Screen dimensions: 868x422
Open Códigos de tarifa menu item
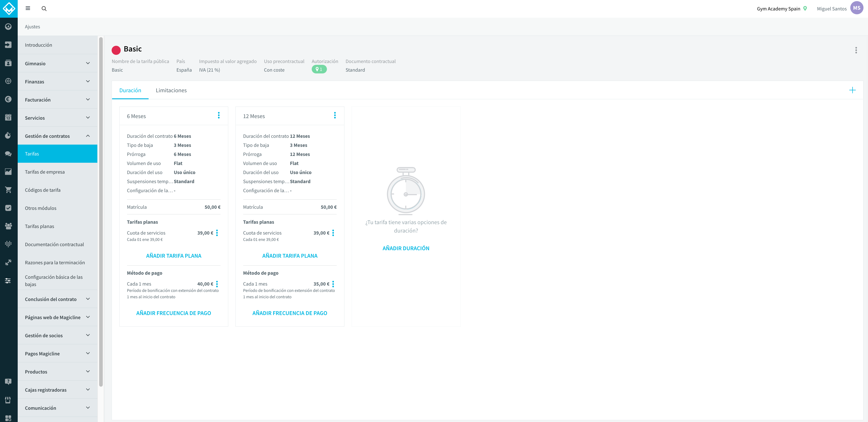coord(57,190)
